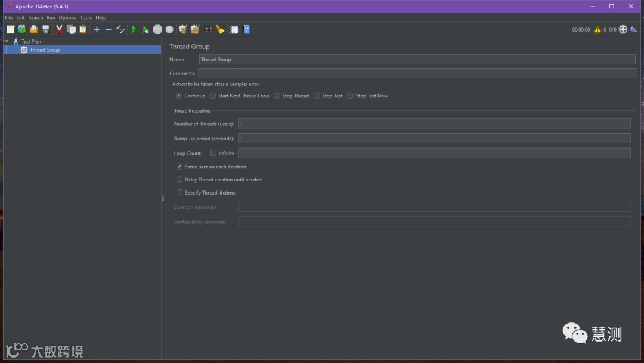Click into the Comments field
The width and height of the screenshot is (644, 363).
point(417,73)
